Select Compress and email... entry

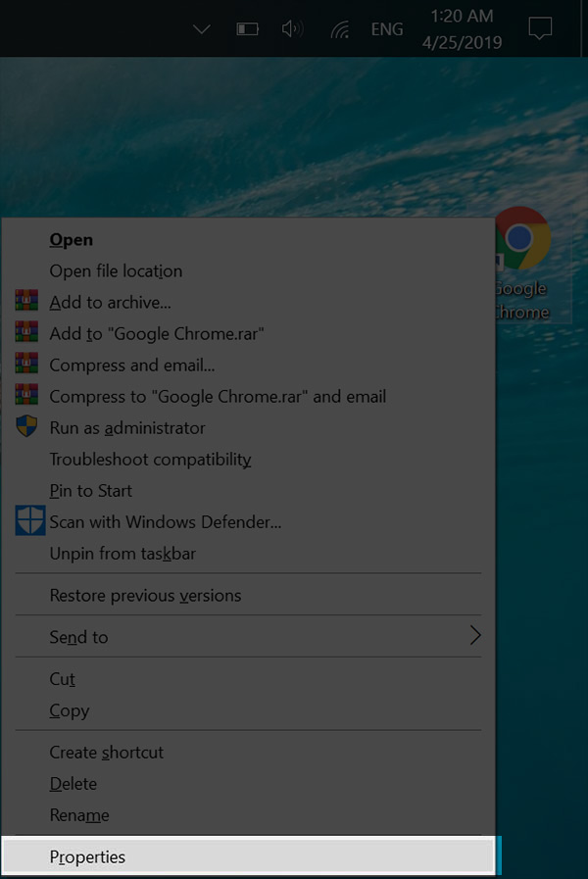coord(248,366)
